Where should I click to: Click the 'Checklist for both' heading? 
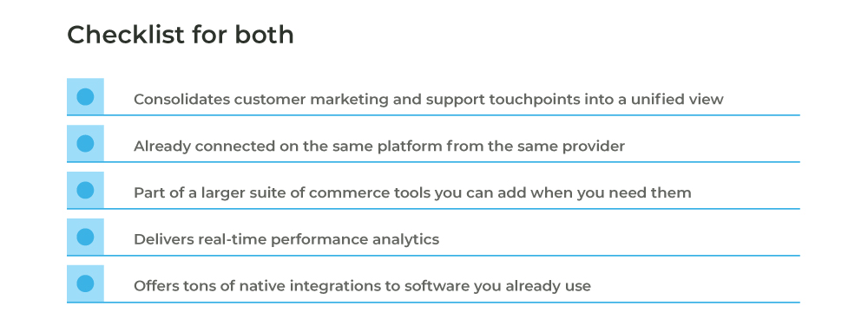coord(181,35)
